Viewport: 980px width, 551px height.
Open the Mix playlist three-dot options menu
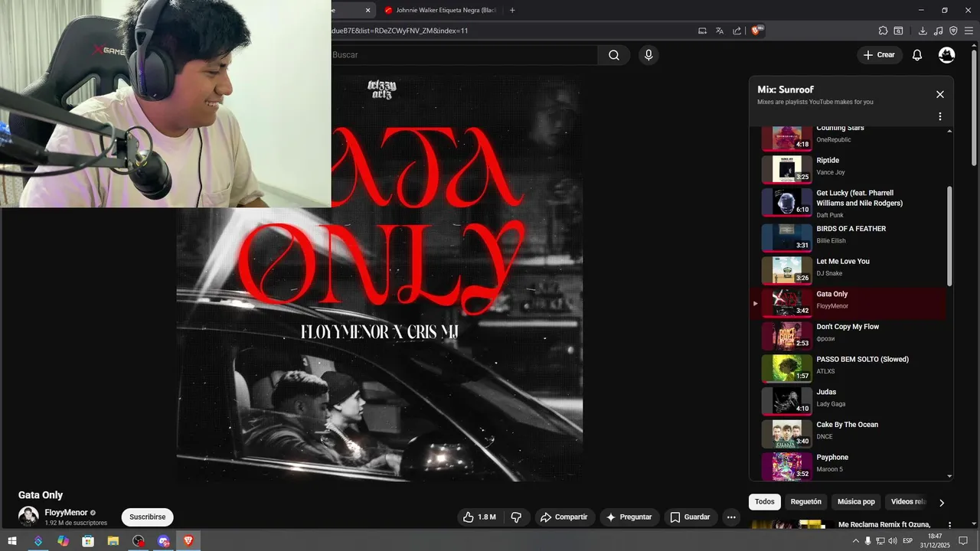point(940,117)
